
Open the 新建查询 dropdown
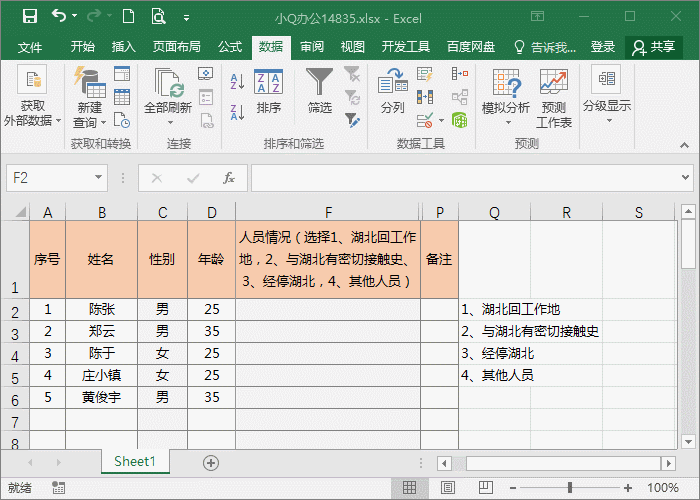click(90, 97)
